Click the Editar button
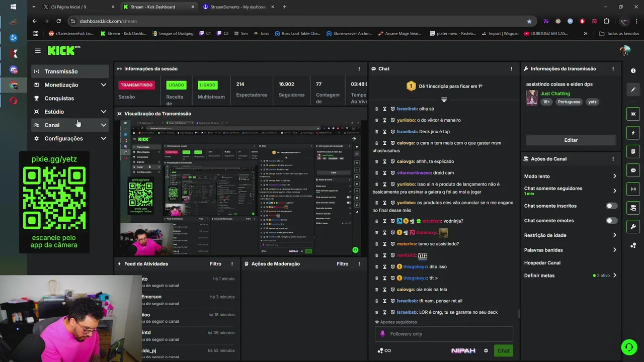The image size is (644, 362). pyautogui.click(x=571, y=140)
